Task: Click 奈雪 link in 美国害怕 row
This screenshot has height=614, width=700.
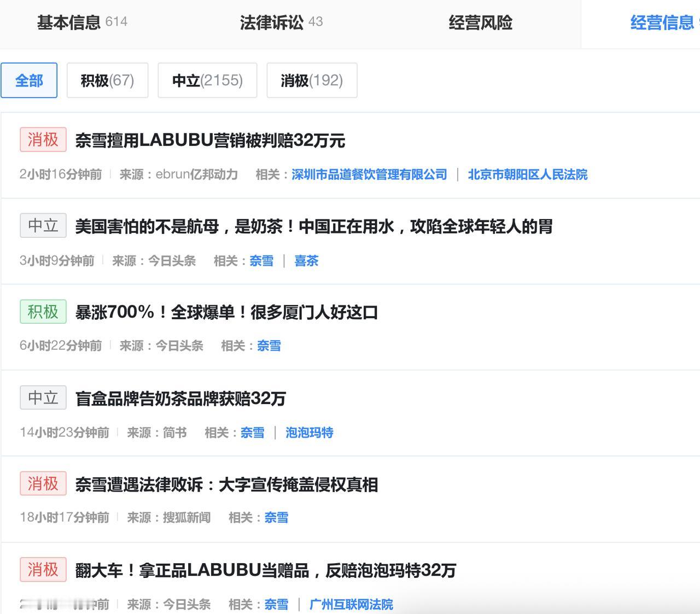Action: click(261, 261)
